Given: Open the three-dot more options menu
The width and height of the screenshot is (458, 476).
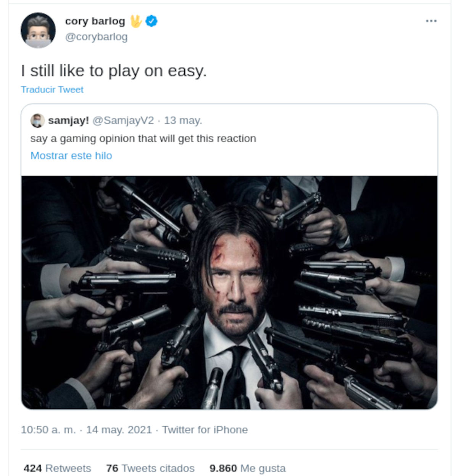Looking at the screenshot, I should click(431, 21).
